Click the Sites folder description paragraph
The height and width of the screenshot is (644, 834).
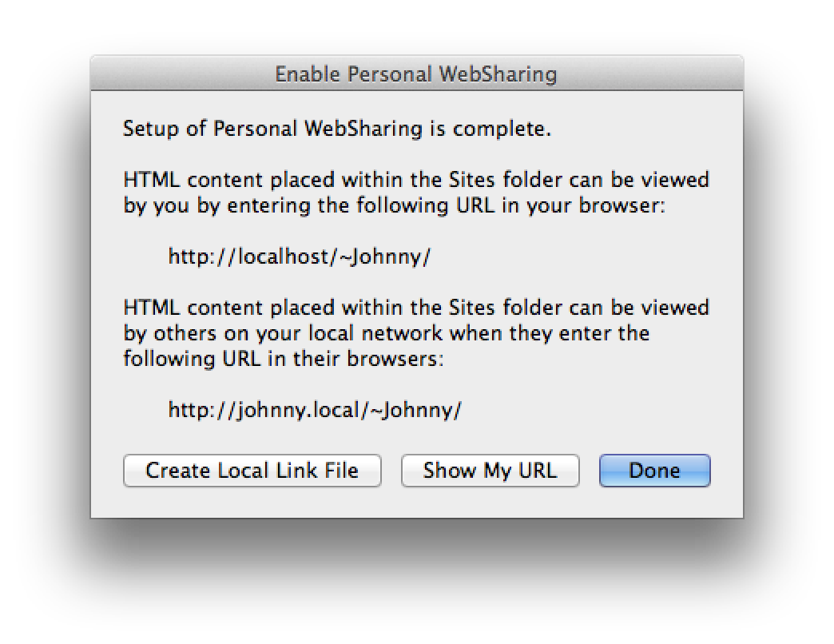415,192
